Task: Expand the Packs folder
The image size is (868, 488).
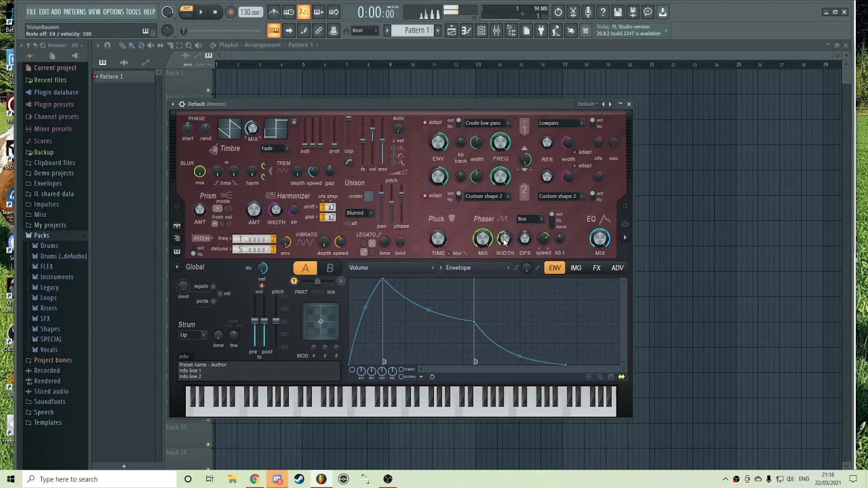Action: 41,235
